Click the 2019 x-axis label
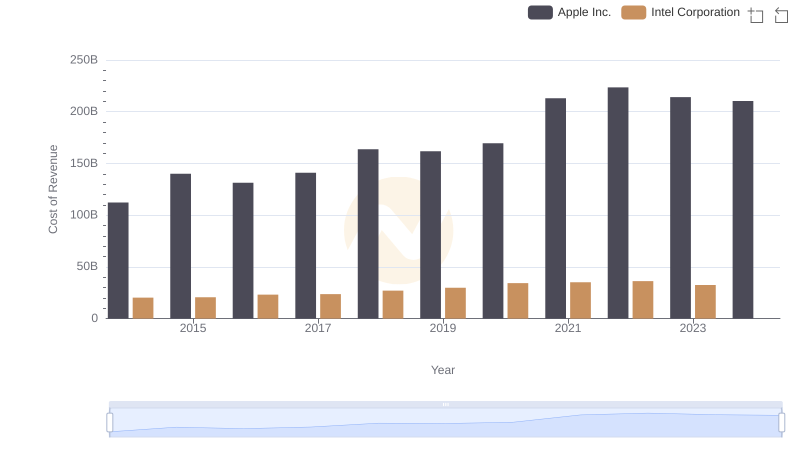The image size is (800, 461). point(443,328)
